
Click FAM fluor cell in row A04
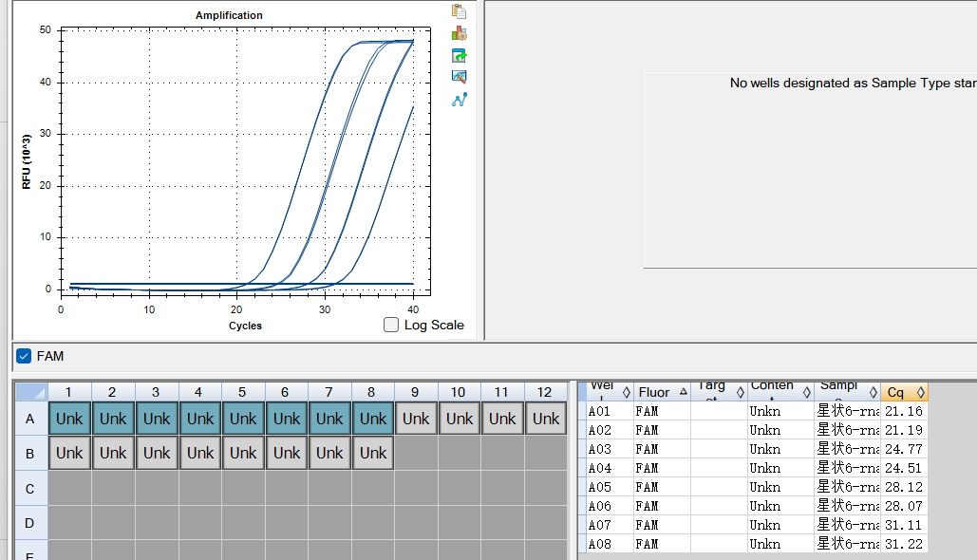[662, 468]
